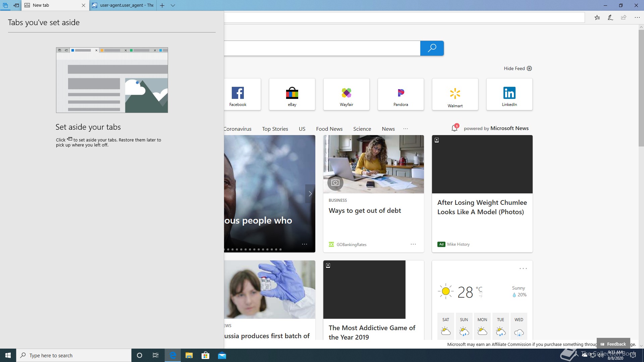Select the Top Stories news category
This screenshot has height=362, width=644.
click(x=275, y=129)
